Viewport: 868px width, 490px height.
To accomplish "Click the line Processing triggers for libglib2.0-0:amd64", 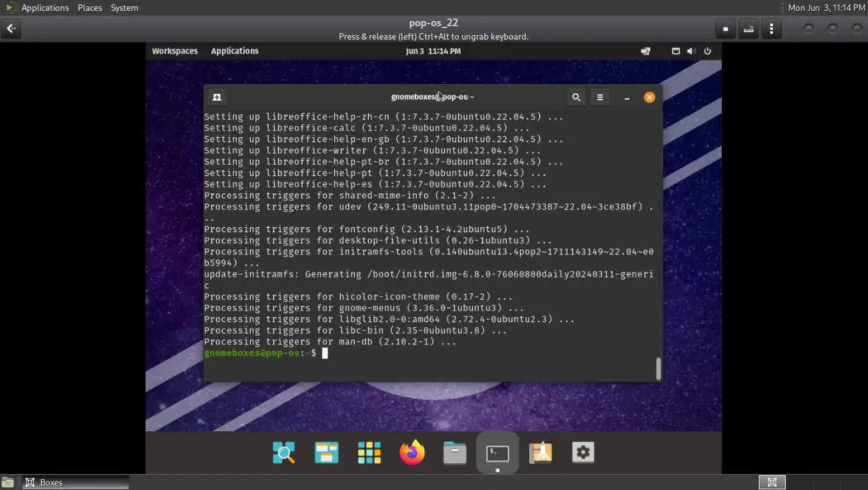I will 389,319.
